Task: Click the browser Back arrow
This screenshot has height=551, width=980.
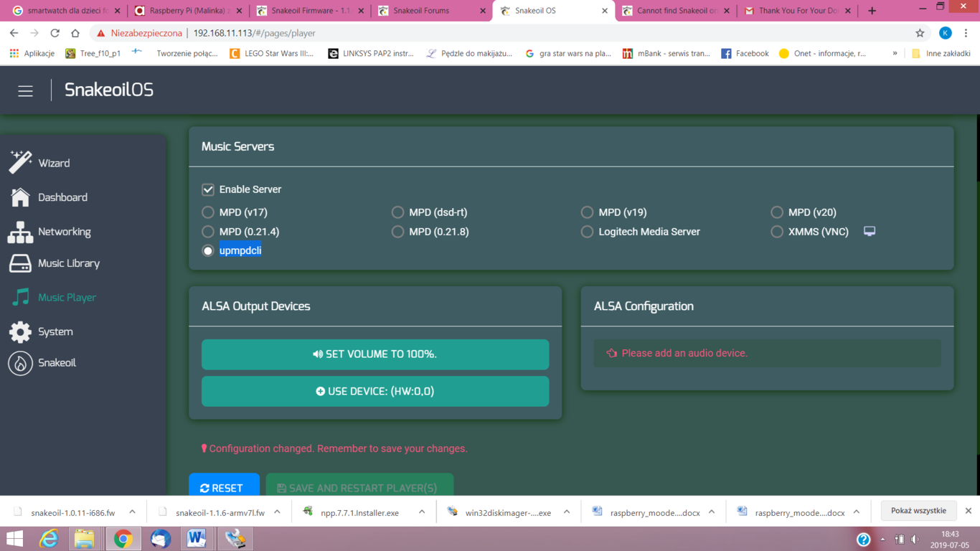Action: [x=14, y=33]
